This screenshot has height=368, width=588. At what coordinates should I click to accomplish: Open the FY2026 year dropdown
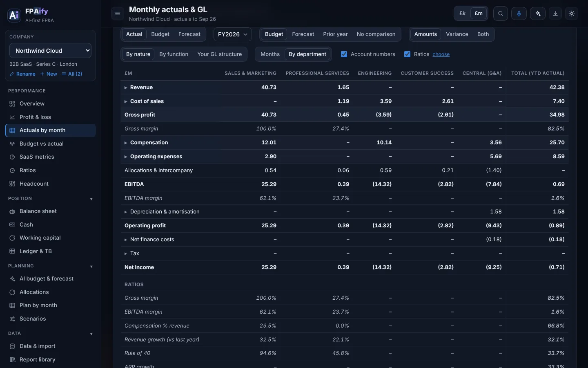(x=233, y=34)
